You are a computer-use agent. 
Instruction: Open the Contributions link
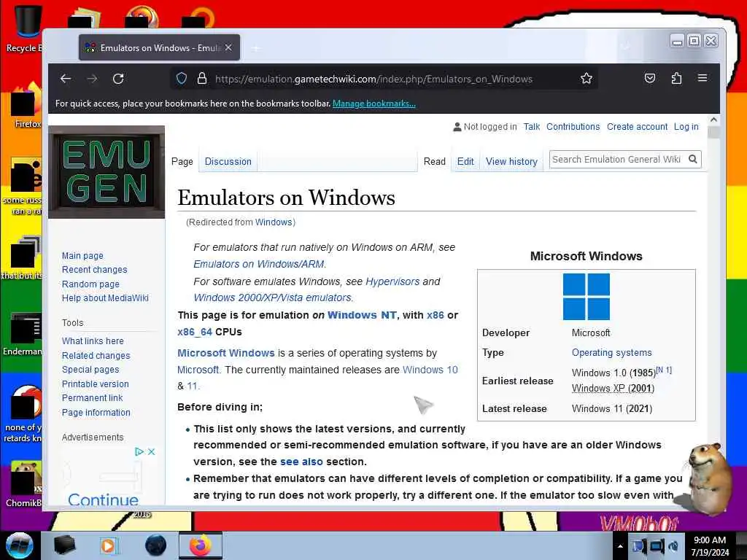tap(573, 127)
